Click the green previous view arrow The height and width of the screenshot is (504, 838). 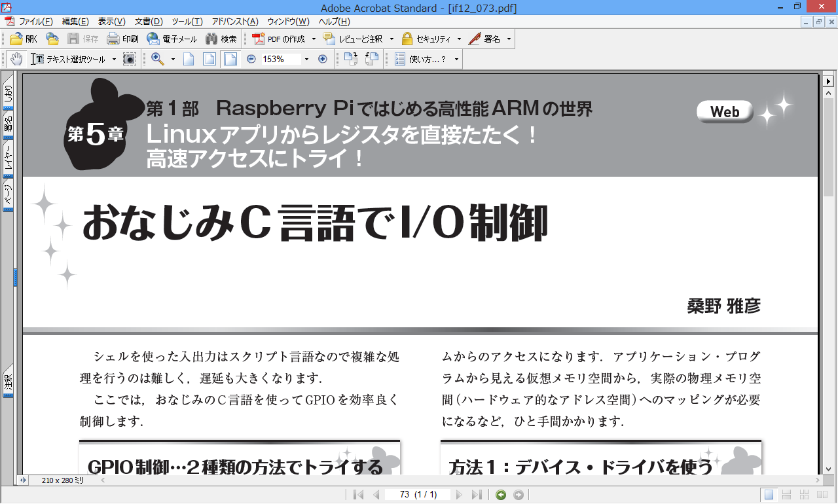[x=501, y=495]
